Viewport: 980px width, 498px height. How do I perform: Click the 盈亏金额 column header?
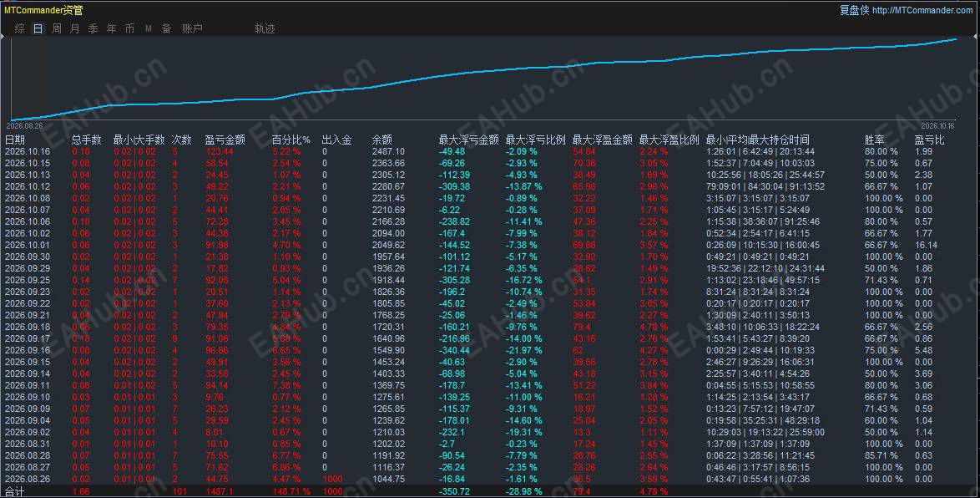225,140
